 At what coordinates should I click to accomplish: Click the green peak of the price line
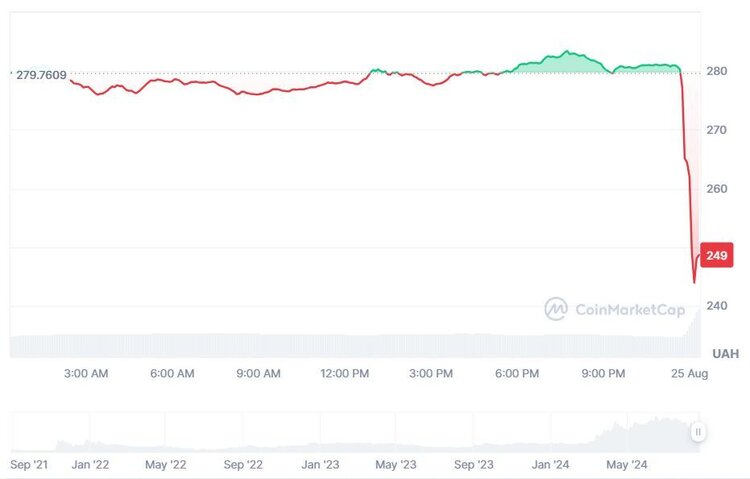point(567,51)
